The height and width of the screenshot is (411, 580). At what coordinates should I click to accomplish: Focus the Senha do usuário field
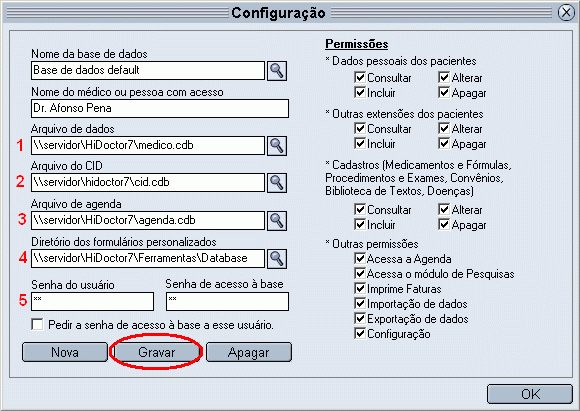[92, 301]
